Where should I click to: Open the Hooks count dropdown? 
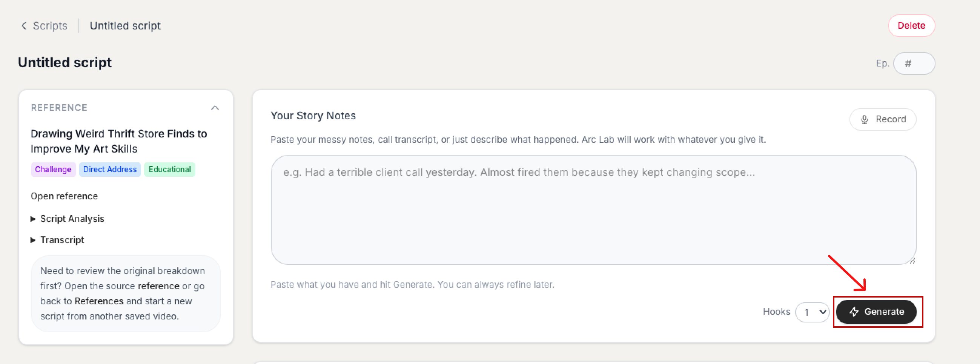point(812,312)
